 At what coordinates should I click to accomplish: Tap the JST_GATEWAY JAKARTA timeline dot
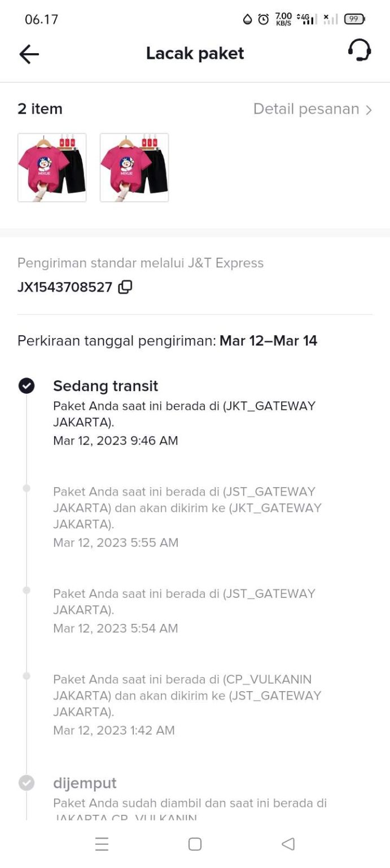26,487
